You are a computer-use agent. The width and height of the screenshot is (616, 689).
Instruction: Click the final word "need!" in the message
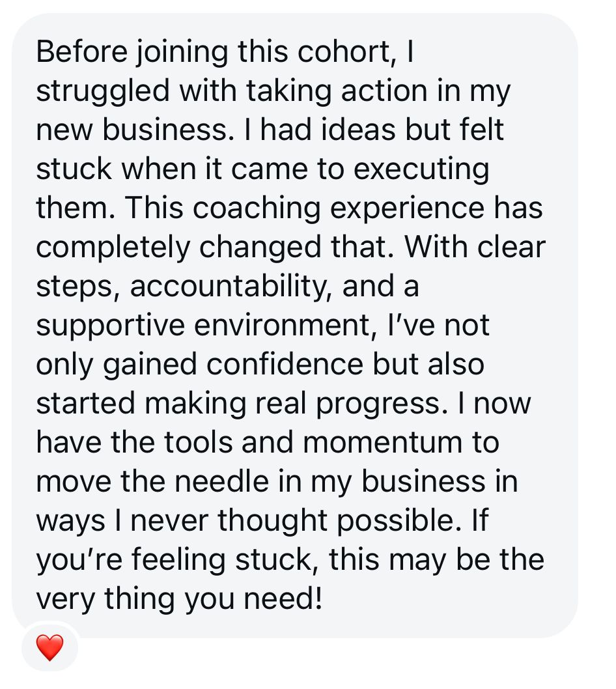(283, 599)
